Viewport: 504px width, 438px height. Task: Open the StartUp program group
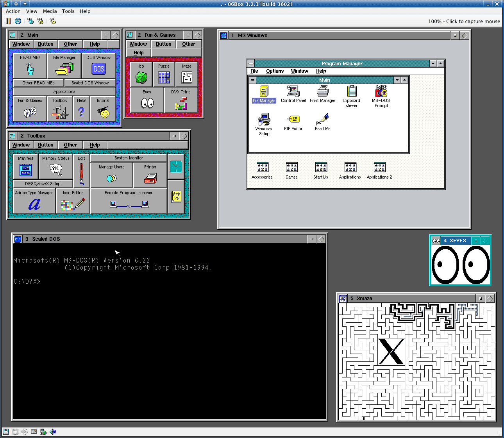(x=321, y=170)
